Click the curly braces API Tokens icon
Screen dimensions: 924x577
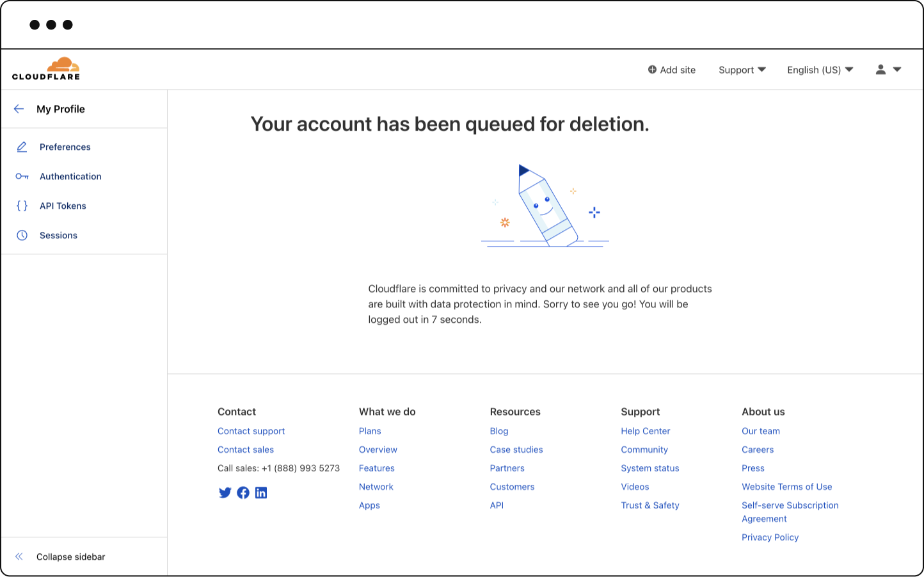[22, 206]
